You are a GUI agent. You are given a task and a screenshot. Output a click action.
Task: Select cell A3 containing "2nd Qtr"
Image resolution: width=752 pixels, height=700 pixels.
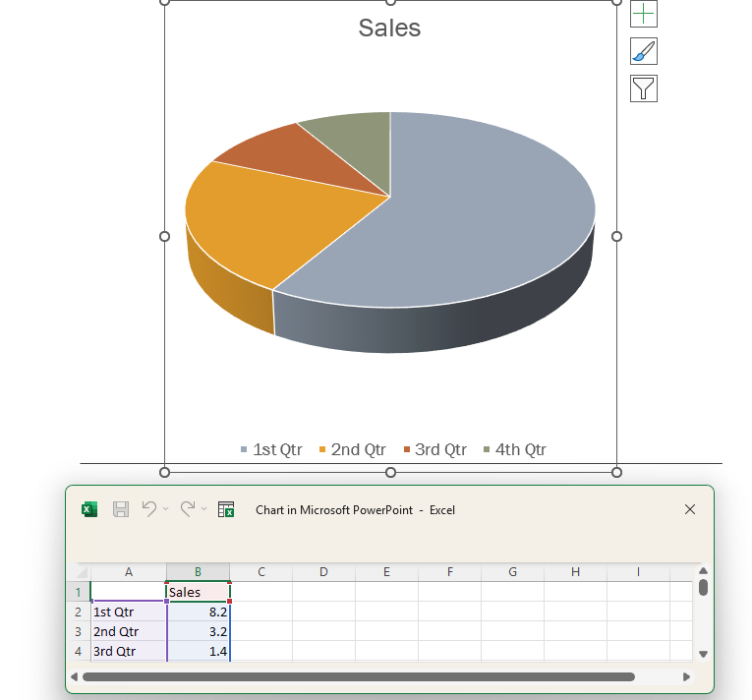tap(129, 631)
